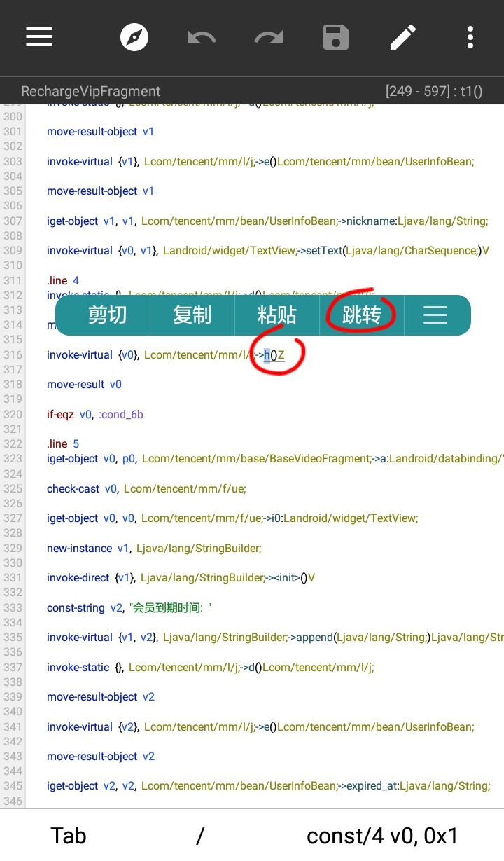Image resolution: width=504 pixels, height=861 pixels.
Task: Tap the compass navigation icon
Action: [134, 37]
